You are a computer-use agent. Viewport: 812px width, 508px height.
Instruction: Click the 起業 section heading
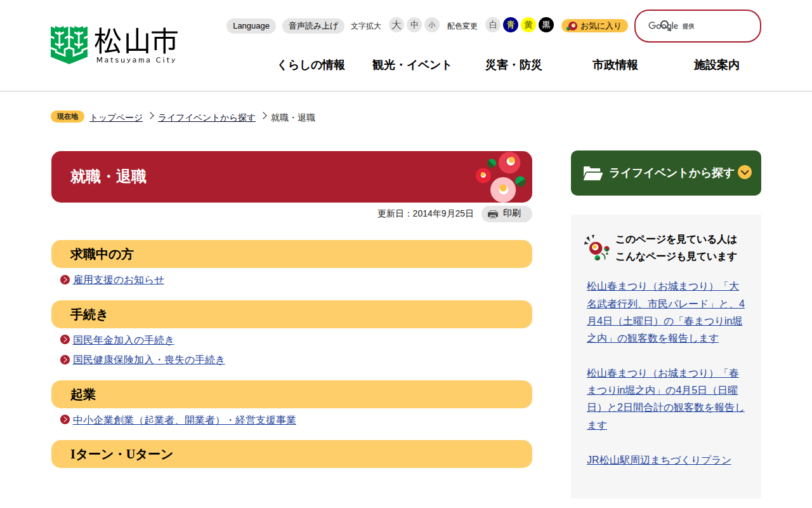pos(292,394)
